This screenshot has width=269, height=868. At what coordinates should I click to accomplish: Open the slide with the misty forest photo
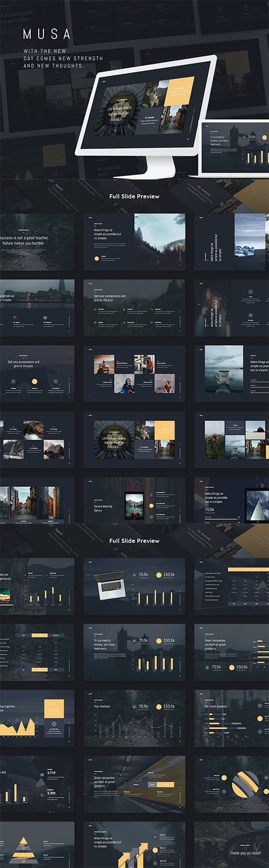[134, 242]
